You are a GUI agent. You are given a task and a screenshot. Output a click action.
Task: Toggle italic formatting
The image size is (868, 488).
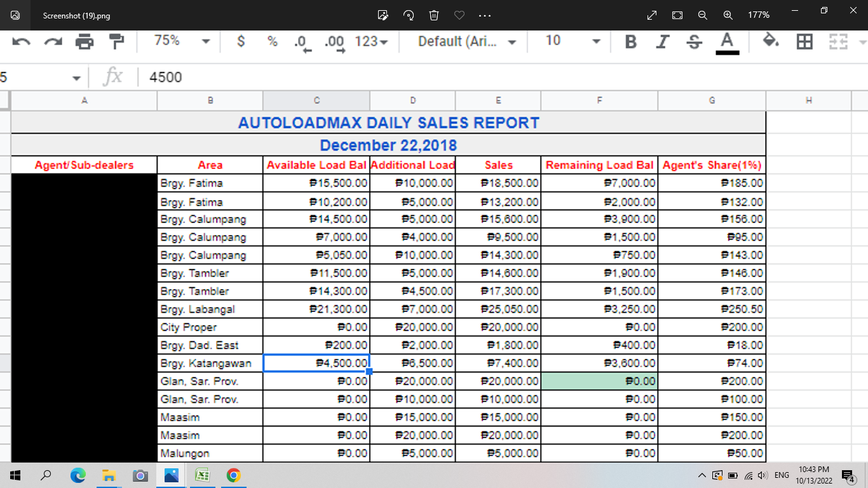(663, 41)
